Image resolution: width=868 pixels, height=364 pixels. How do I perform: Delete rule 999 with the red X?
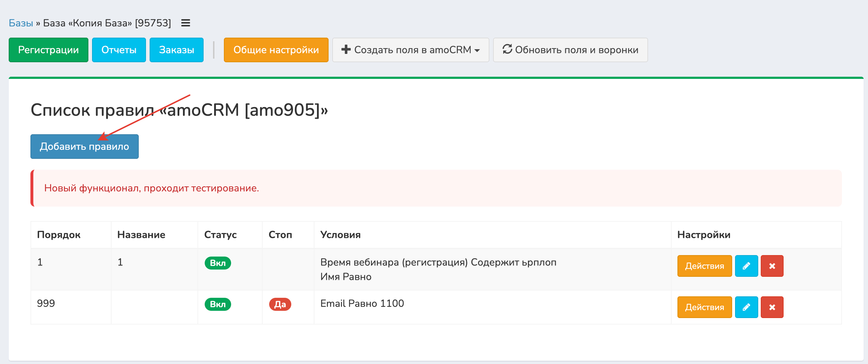[772, 307]
